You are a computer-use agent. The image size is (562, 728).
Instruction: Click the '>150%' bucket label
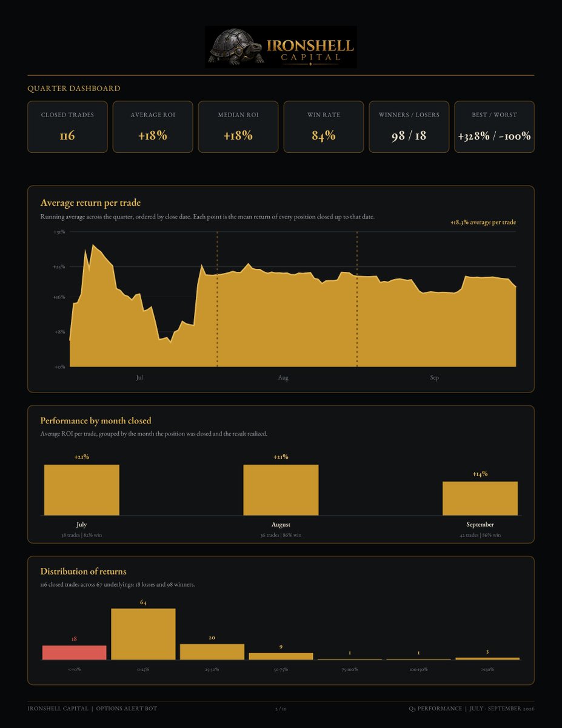(487, 670)
